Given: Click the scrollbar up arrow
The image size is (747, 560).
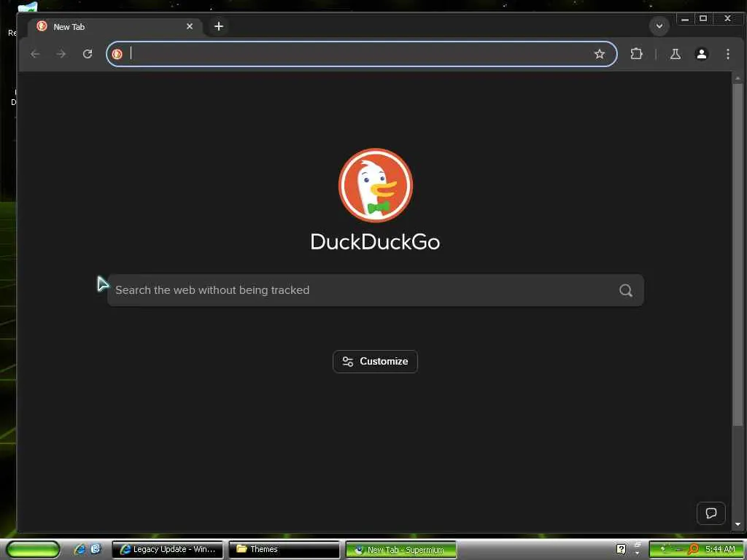Looking at the screenshot, I should coord(738,77).
